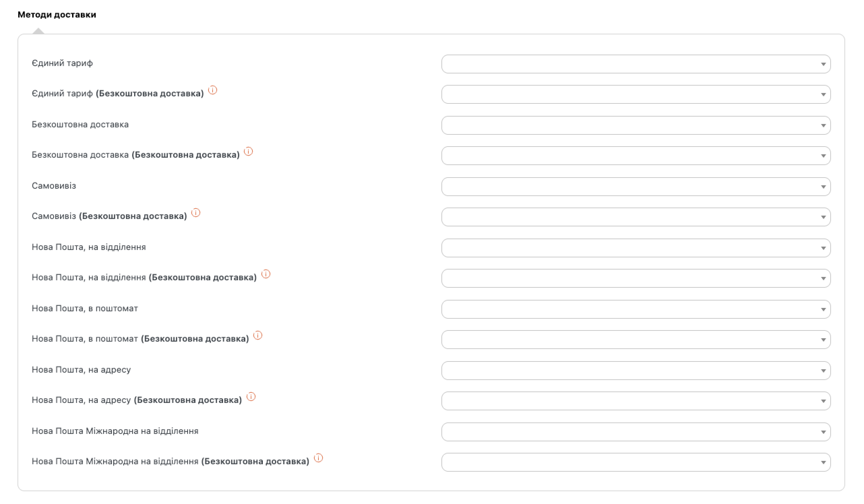The height and width of the screenshot is (504, 864).
Task: Open dropdown for Безкоштовна доставка (Безкоштовна доставка)
Action: coord(636,156)
